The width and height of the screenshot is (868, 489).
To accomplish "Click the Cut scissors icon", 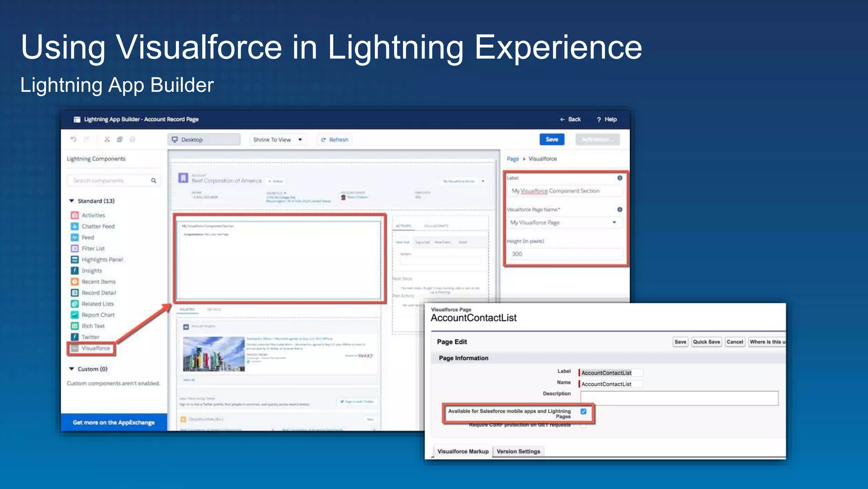I will click(x=107, y=139).
